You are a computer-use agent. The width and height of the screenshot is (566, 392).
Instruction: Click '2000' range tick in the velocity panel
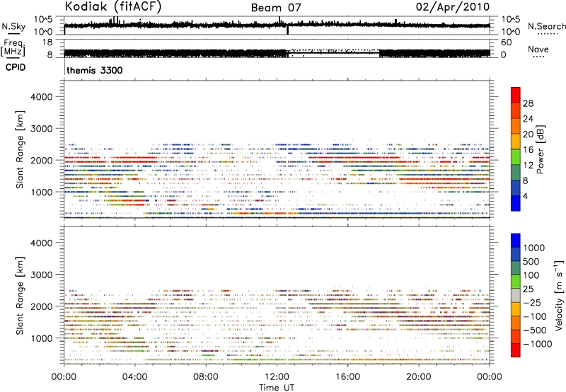pyautogui.click(x=41, y=306)
